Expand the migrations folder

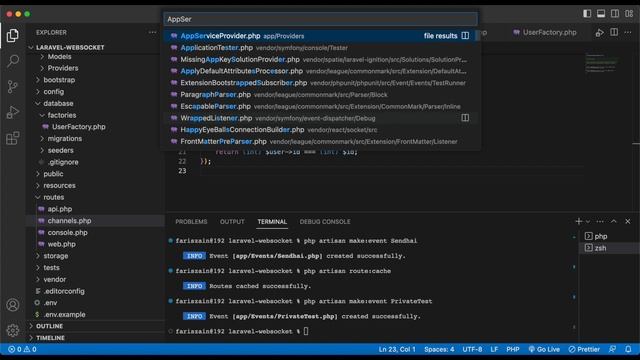(x=64, y=139)
